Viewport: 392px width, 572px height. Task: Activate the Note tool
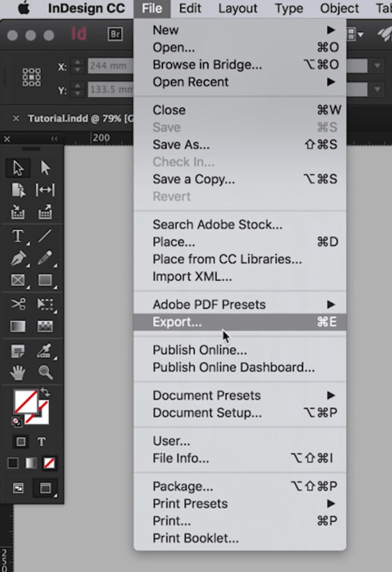pyautogui.click(x=18, y=351)
